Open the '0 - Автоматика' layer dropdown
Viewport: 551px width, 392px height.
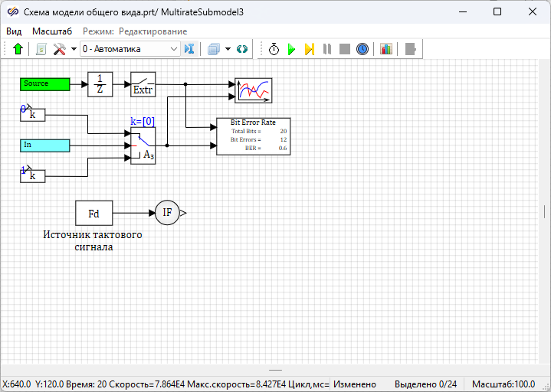click(x=130, y=49)
